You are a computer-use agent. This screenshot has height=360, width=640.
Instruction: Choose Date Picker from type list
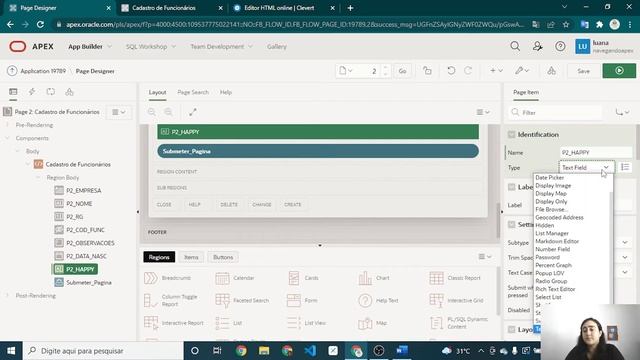pyautogui.click(x=549, y=178)
